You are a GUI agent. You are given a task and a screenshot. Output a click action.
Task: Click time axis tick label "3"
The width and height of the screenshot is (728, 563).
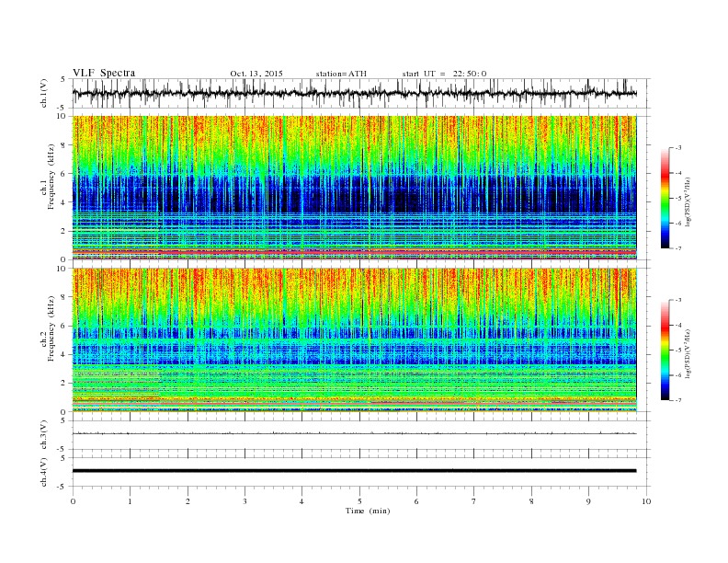245,501
